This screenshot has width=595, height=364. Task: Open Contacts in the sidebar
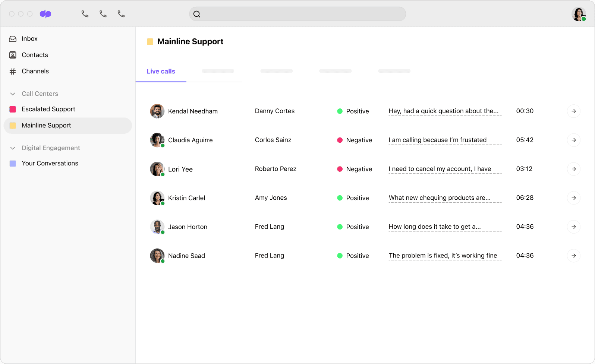point(35,55)
